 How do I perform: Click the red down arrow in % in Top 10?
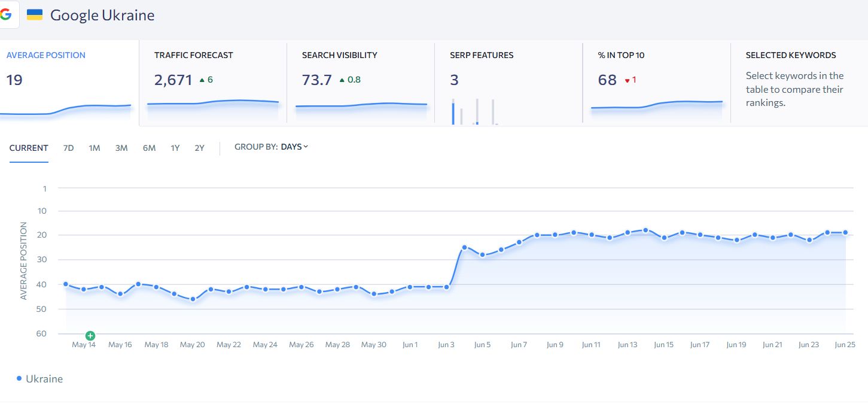click(627, 80)
